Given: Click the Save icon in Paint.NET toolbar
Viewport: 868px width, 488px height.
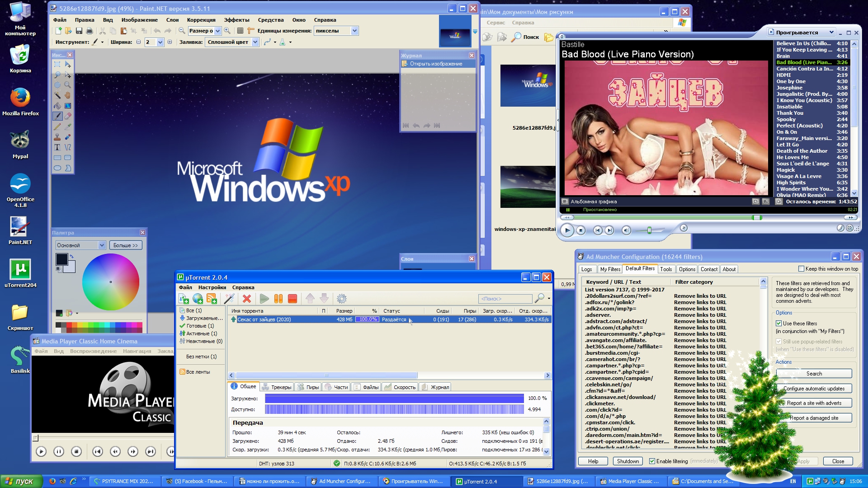Looking at the screenshot, I should point(79,31).
